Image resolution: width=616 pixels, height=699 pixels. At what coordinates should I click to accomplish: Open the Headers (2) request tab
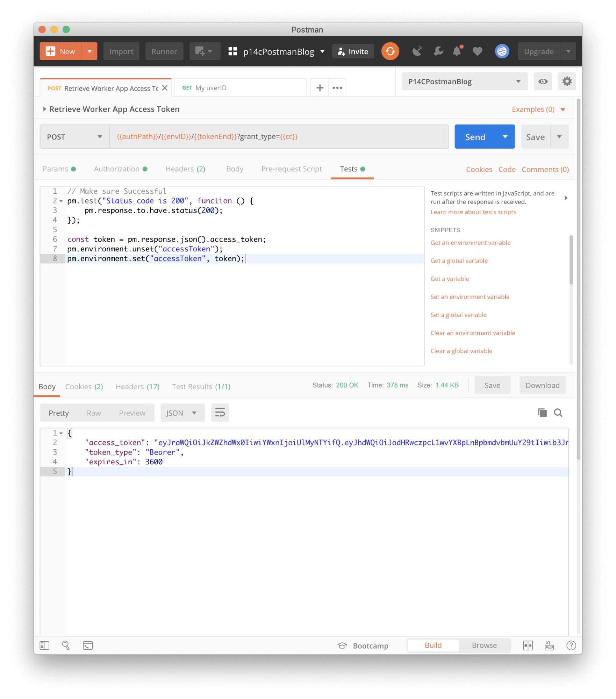click(x=185, y=169)
